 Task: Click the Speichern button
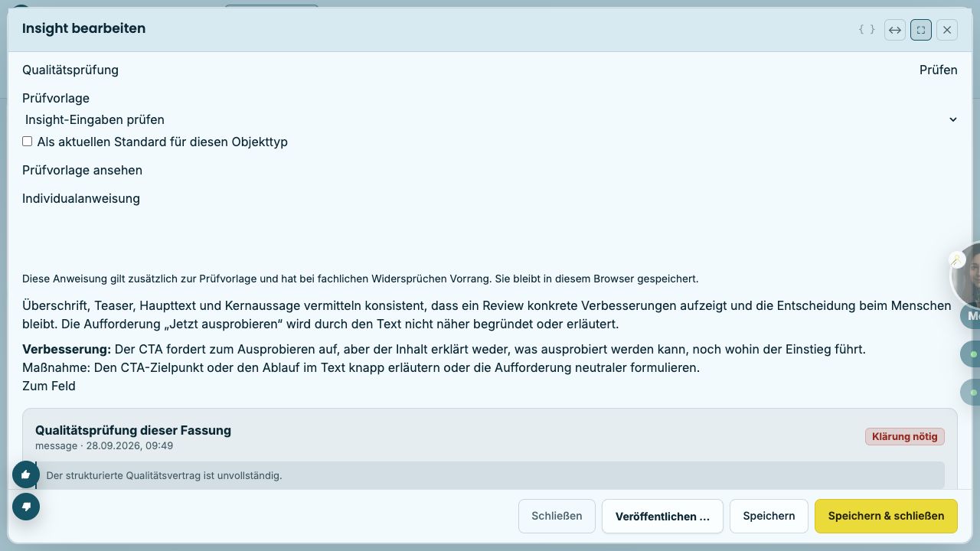pos(769,516)
